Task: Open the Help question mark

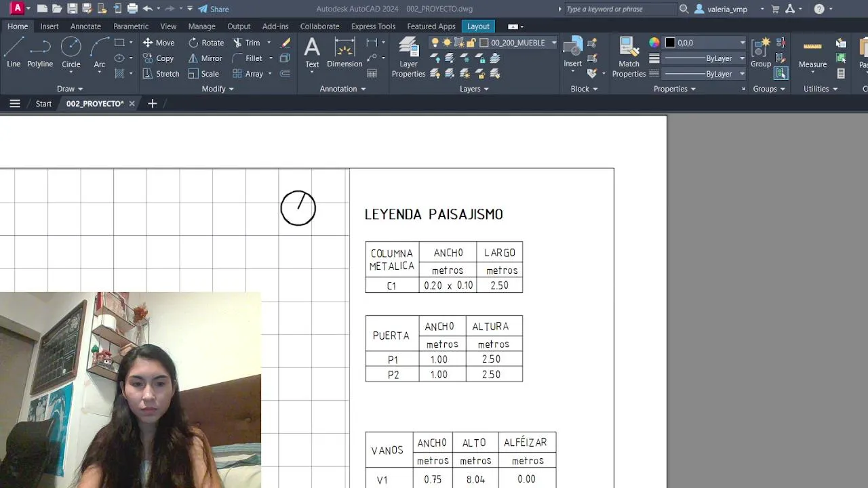Action: tap(819, 9)
